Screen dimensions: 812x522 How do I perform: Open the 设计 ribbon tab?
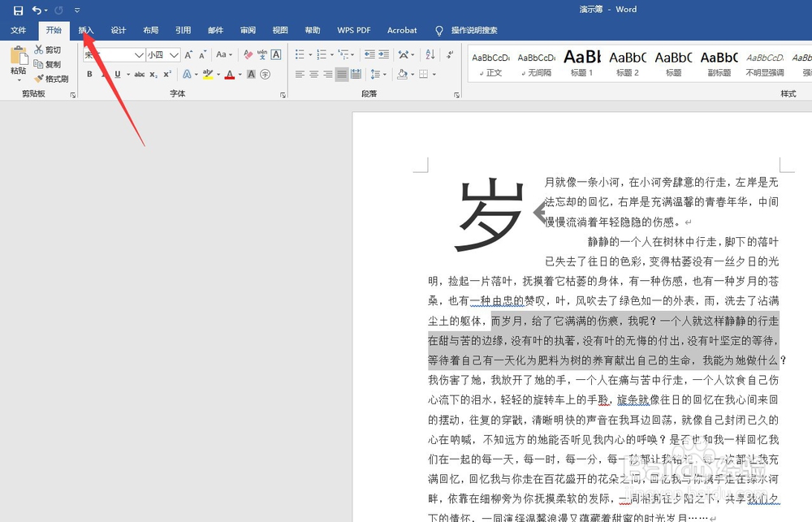coord(119,30)
